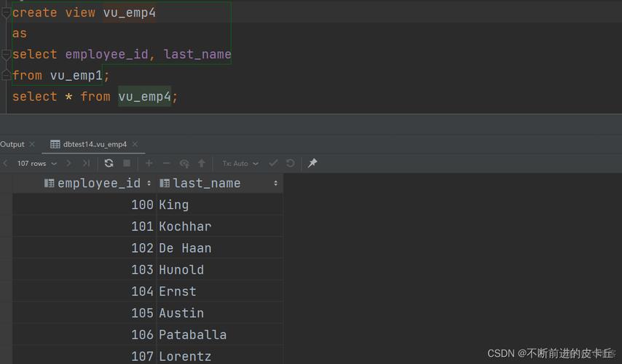Open the Tx: Auto transaction mode dropdown
The height and width of the screenshot is (364, 622).
click(240, 163)
